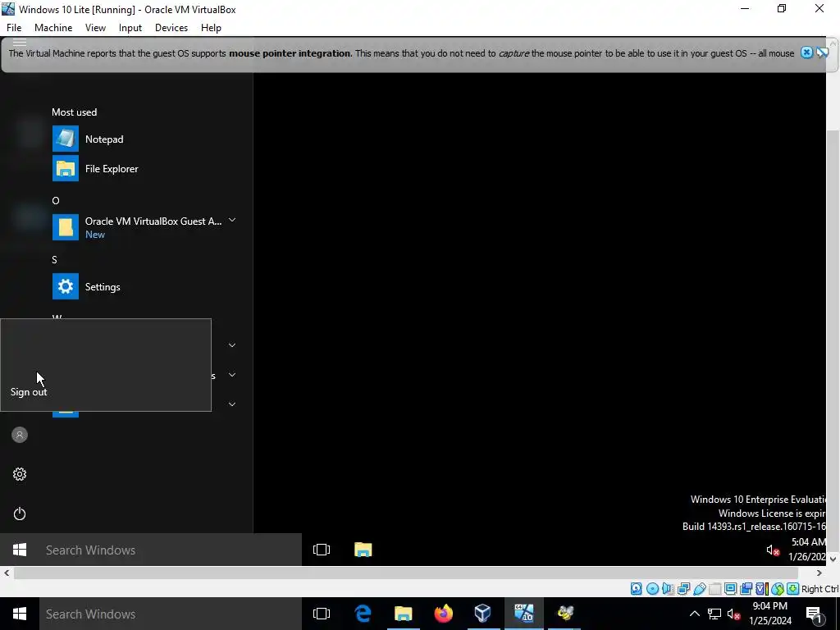Click the bee application icon on host taskbar
The height and width of the screenshot is (630, 840).
click(x=564, y=614)
